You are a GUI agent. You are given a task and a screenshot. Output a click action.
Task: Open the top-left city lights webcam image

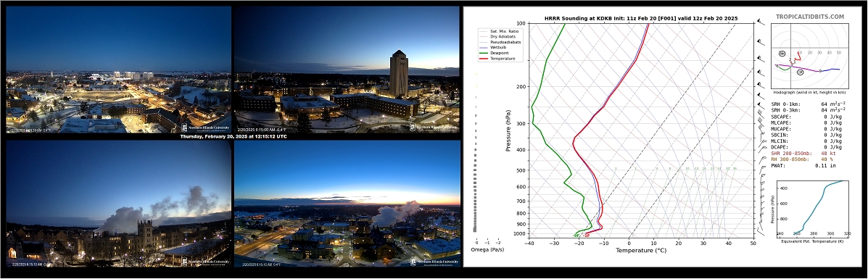(118, 70)
